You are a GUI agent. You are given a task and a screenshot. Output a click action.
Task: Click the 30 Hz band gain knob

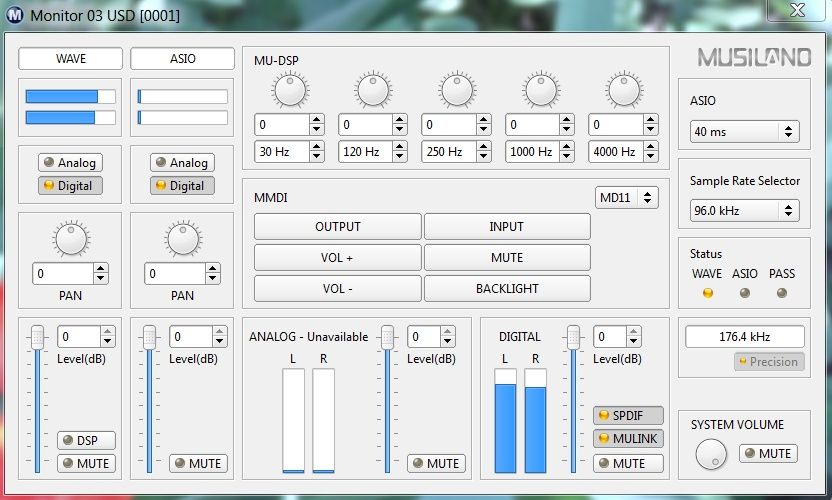click(x=290, y=90)
